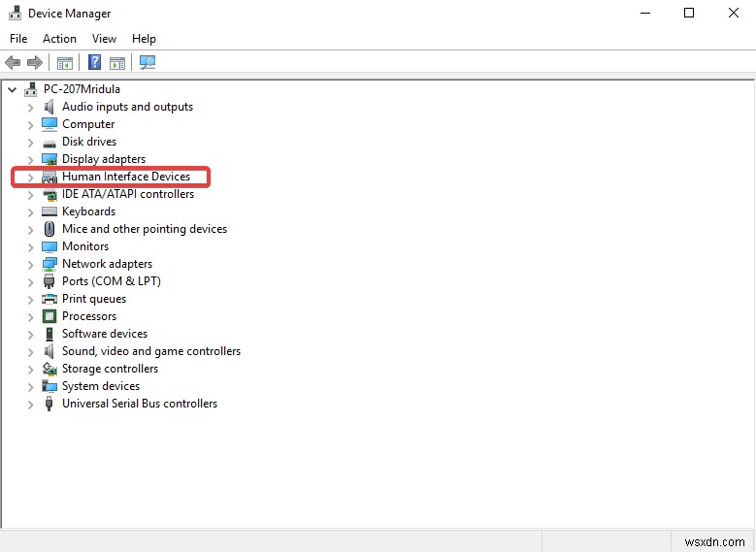Maximize the Device Manager window
Screen dimensions: 756x552
point(689,13)
